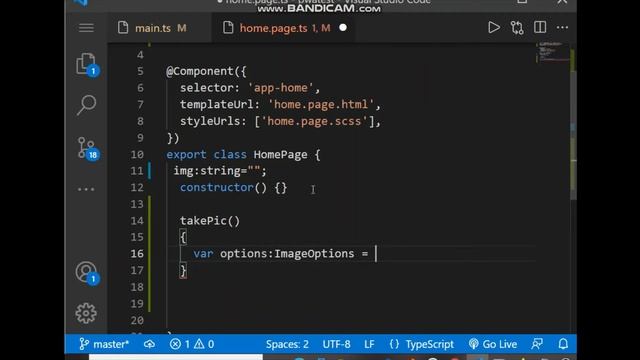This screenshot has width=640, height=360.
Task: Open the Accounts menu icon
Action: (87, 273)
